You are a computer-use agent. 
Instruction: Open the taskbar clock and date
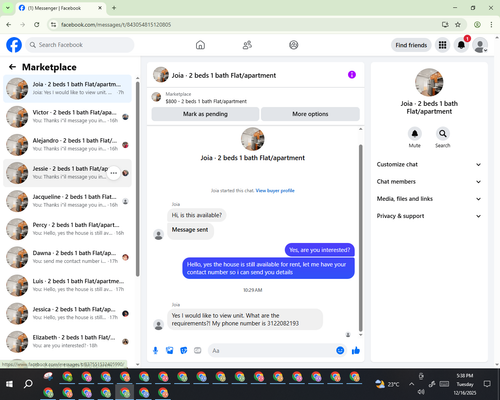tap(465, 384)
